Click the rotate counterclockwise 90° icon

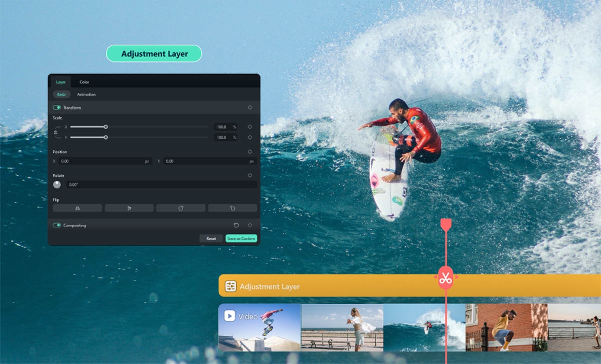(232, 208)
